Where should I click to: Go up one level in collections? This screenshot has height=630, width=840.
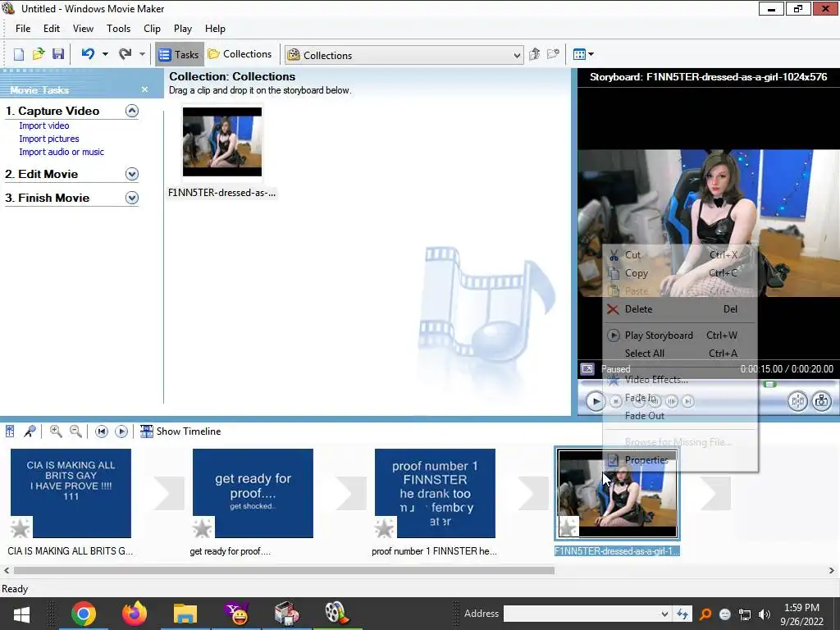click(534, 54)
